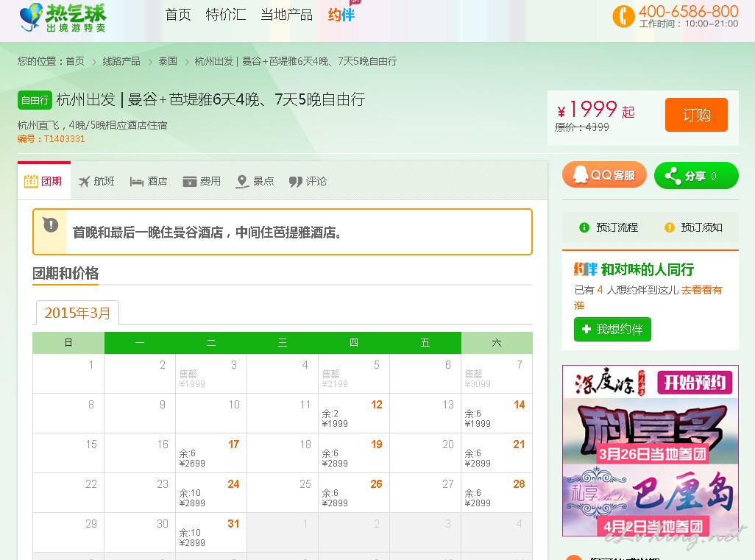The image size is (755, 560).
Task: Select March 31 departure date
Action: pos(211,533)
